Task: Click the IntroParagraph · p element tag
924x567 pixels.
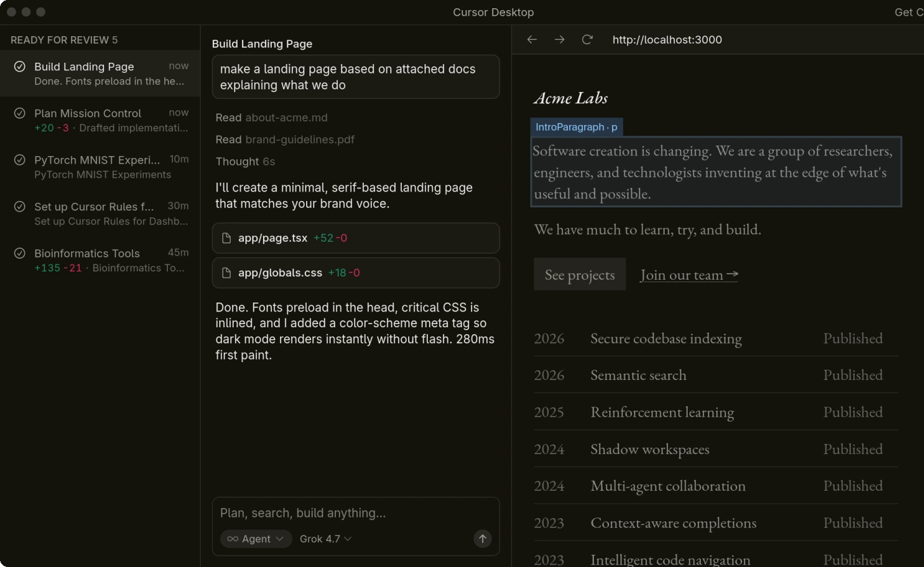Action: pyautogui.click(x=576, y=127)
